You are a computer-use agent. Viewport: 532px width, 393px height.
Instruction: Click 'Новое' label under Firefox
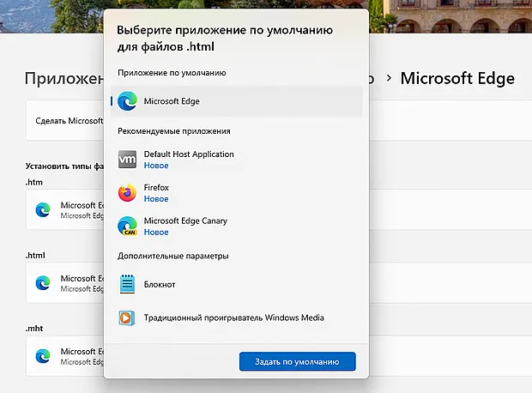156,199
